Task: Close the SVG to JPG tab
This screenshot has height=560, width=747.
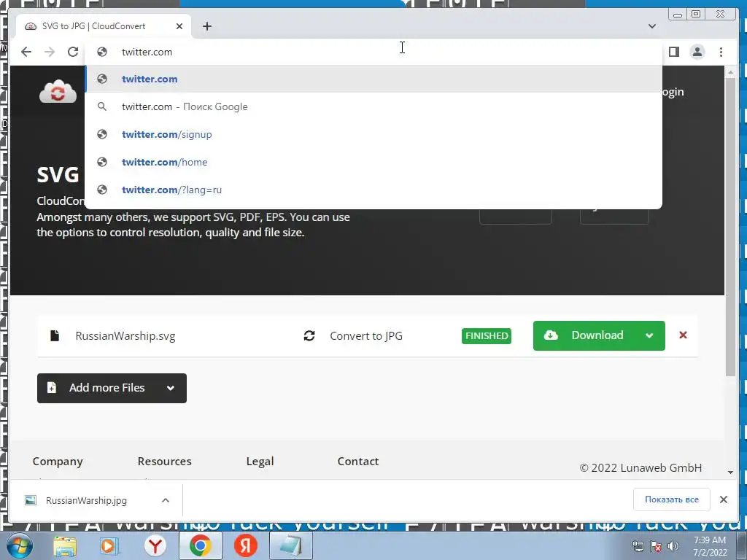Action: (179, 26)
